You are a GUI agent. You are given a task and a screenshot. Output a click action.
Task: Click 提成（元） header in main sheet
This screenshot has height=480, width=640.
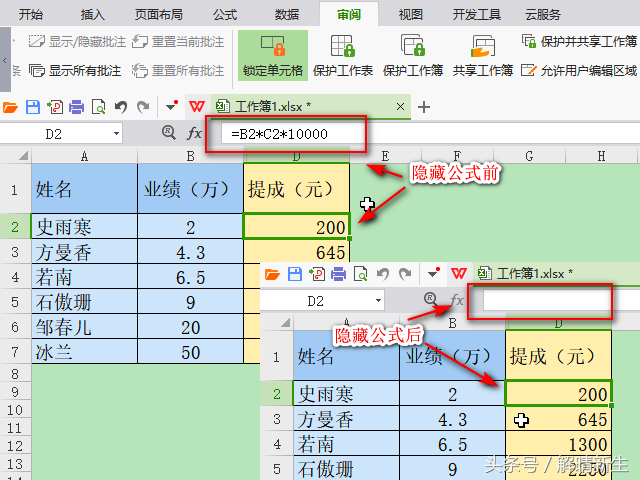tap(296, 189)
